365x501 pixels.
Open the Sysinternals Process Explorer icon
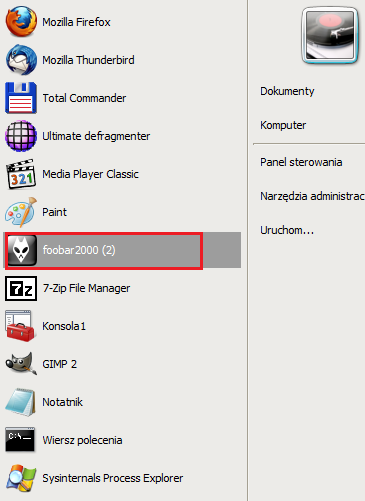[x=21, y=478]
